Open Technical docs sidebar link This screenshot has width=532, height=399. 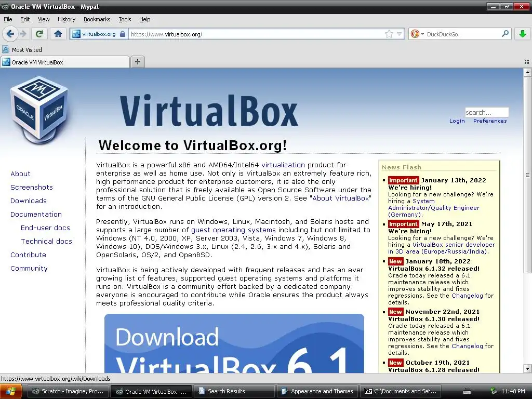46,241
